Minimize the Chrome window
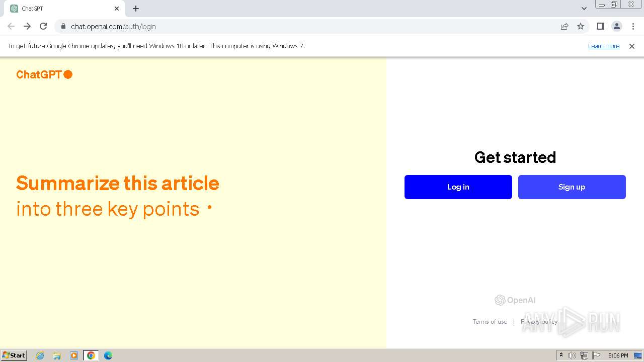Image resolution: width=644 pixels, height=362 pixels. (x=602, y=5)
